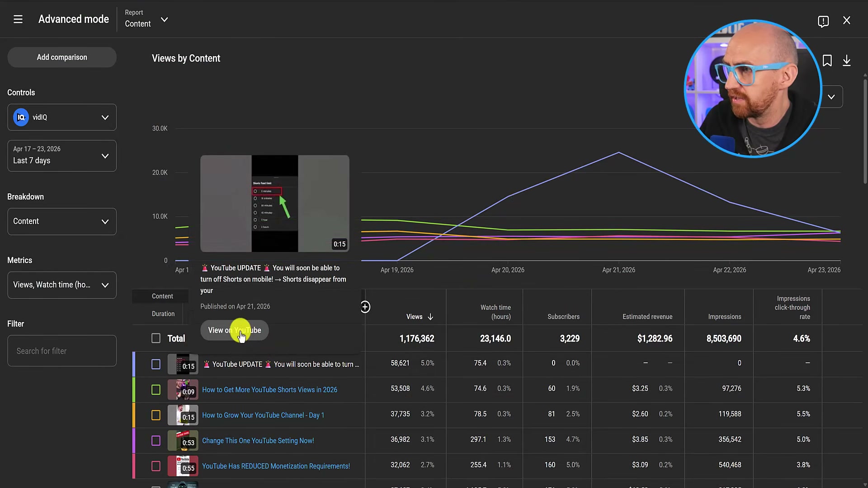Click the Published on Apr 21, 2026 text
The width and height of the screenshot is (868, 488).
tap(235, 307)
